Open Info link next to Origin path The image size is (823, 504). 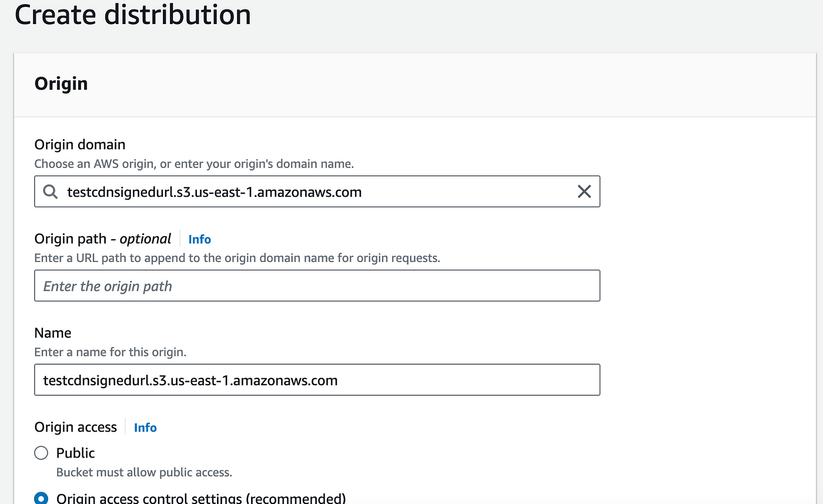(199, 239)
